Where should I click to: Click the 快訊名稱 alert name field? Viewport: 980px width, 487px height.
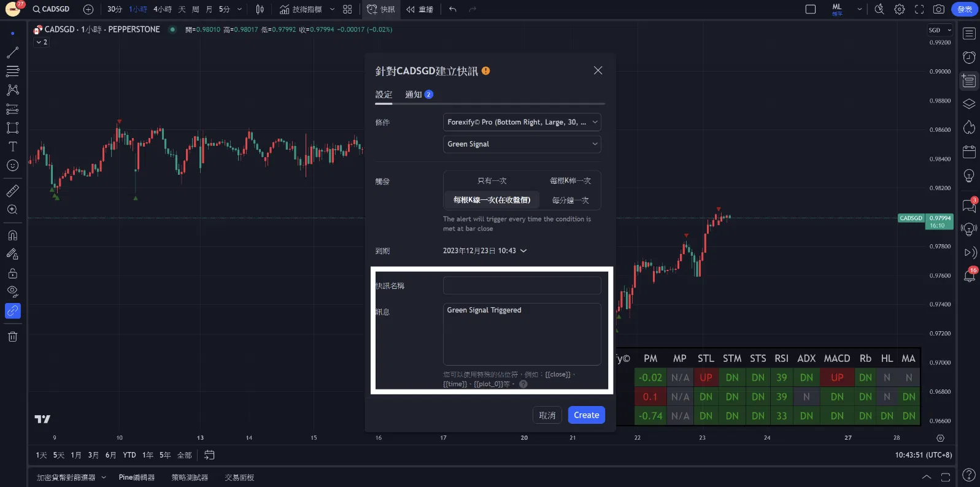(x=522, y=285)
